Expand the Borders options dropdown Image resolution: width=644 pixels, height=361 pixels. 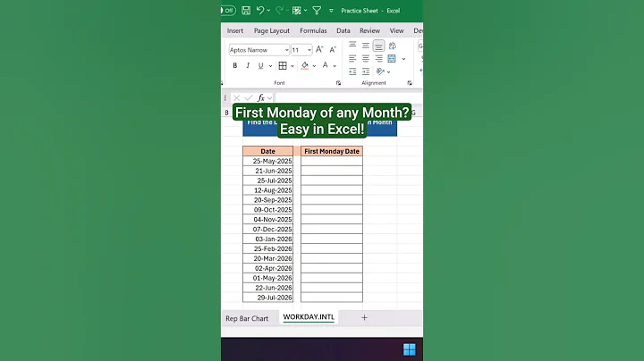click(292, 65)
